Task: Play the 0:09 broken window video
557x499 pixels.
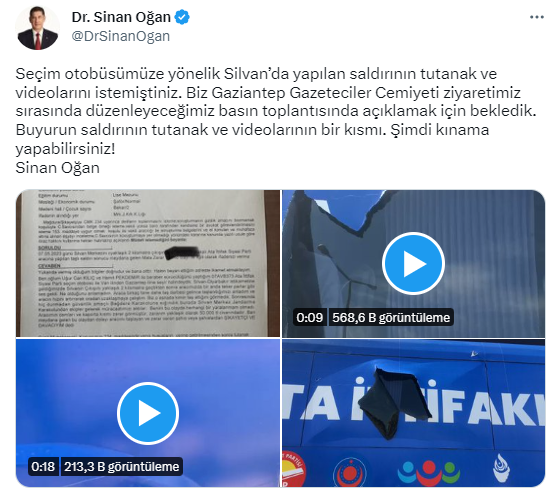Action: [x=413, y=264]
